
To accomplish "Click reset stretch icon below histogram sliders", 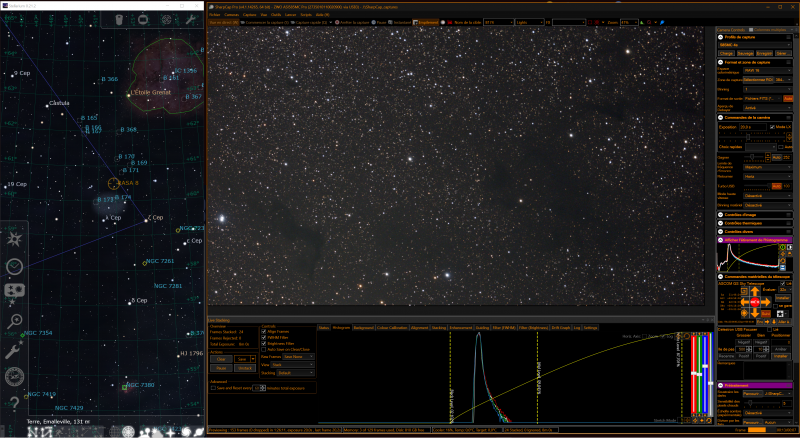I will tap(709, 421).
